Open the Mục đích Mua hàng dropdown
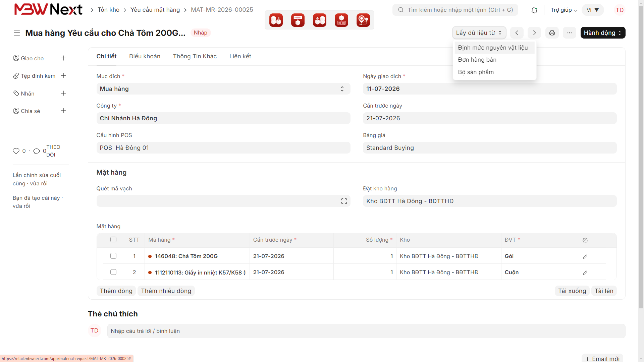Screen dimensions: 644x362 point(223,89)
